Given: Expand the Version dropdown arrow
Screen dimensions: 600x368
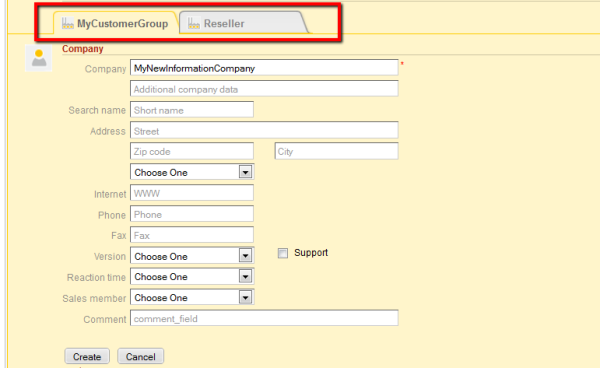Looking at the screenshot, I should [x=245, y=256].
